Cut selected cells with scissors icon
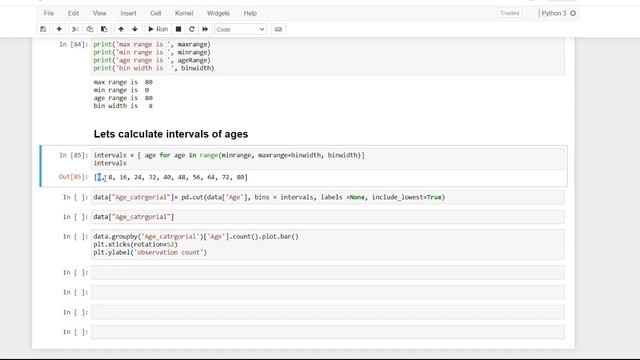Viewport: 640px width, 360px height. (x=75, y=29)
